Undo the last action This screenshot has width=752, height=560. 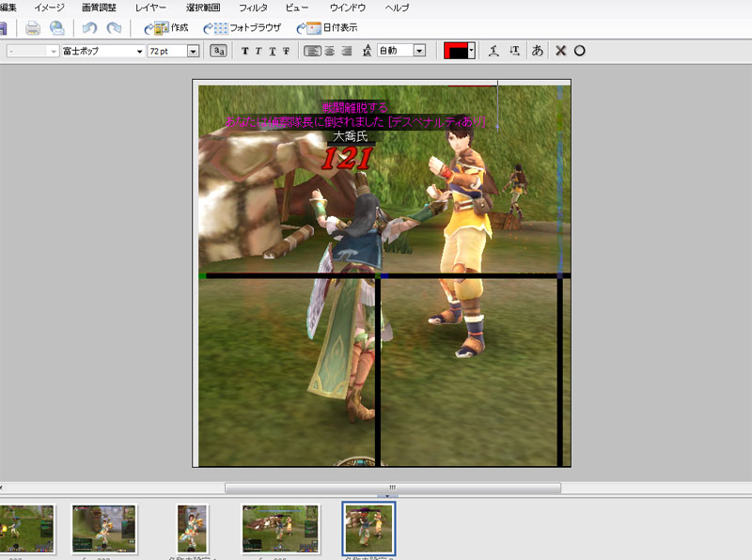(89, 28)
